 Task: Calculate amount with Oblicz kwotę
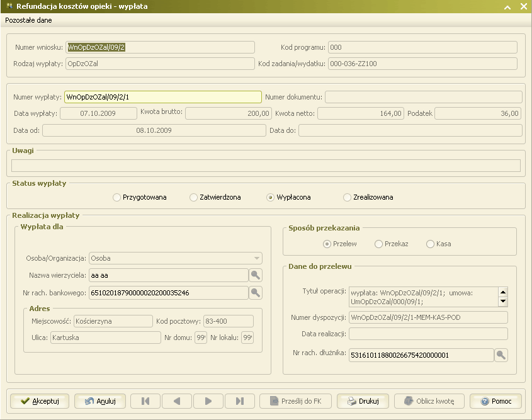pos(429,401)
